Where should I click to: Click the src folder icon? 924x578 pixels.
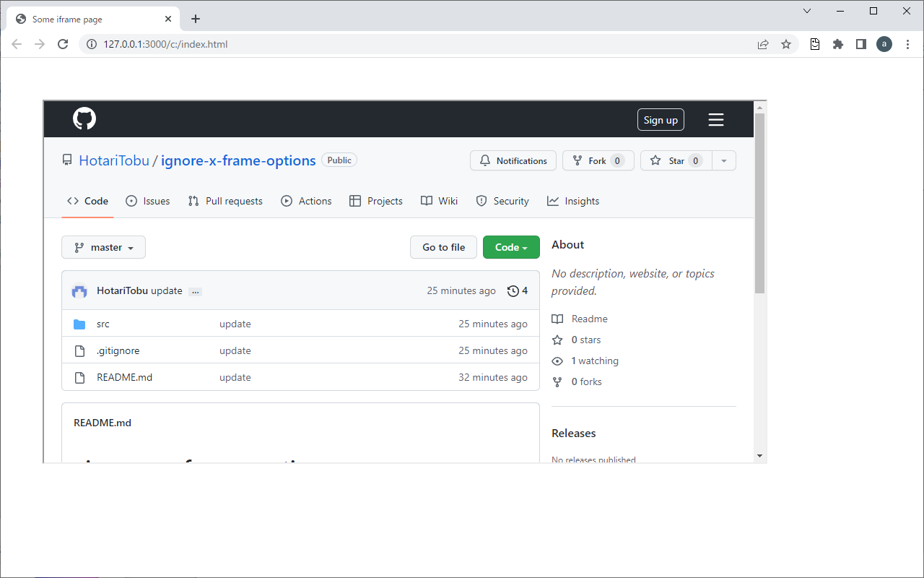pos(79,324)
